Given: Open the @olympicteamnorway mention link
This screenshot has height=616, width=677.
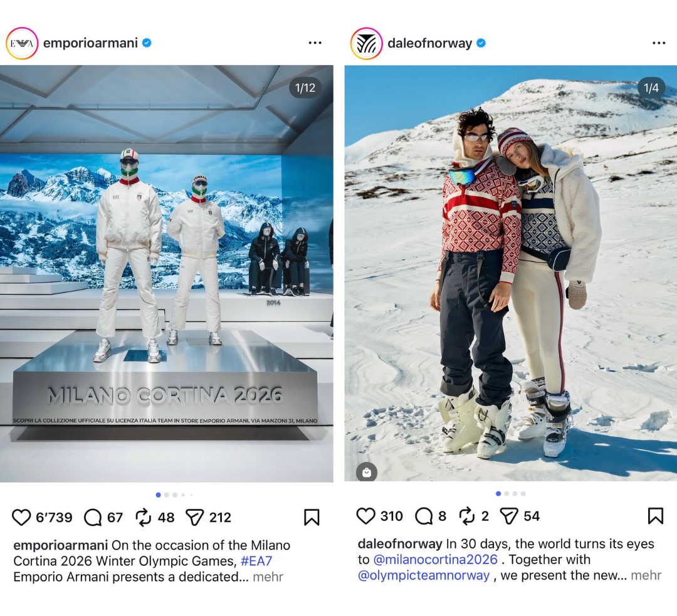Looking at the screenshot, I should tap(424, 575).
